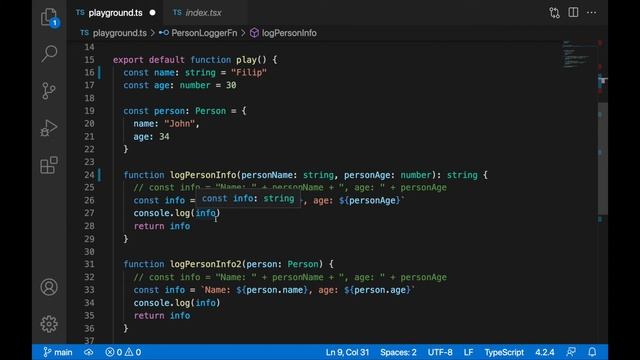This screenshot has width=640, height=360.
Task: Click the string "Filip" on line 16
Action: pyautogui.click(x=249, y=73)
